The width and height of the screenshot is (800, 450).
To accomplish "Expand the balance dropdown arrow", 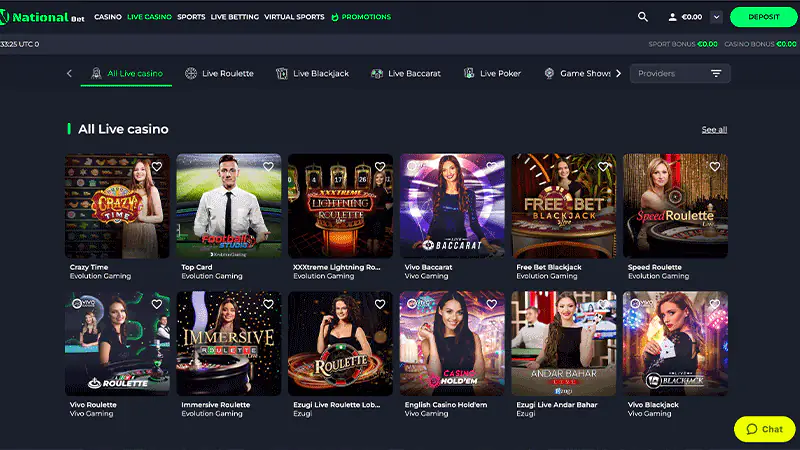I will click(x=716, y=17).
